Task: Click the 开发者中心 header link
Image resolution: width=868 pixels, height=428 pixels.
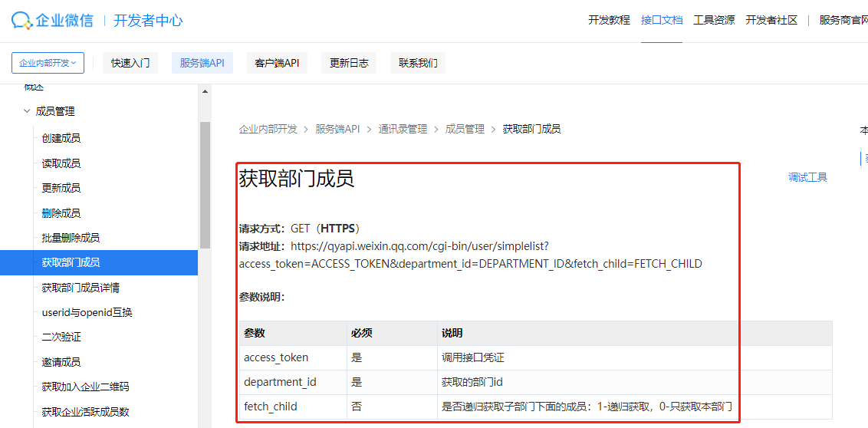Action: pyautogui.click(x=148, y=21)
